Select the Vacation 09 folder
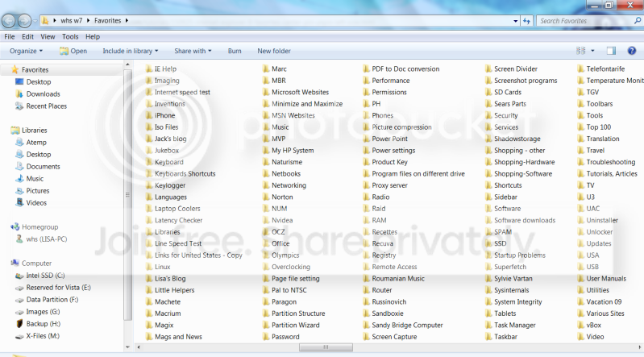Image resolution: width=644 pixels, height=357 pixels. coord(599,301)
